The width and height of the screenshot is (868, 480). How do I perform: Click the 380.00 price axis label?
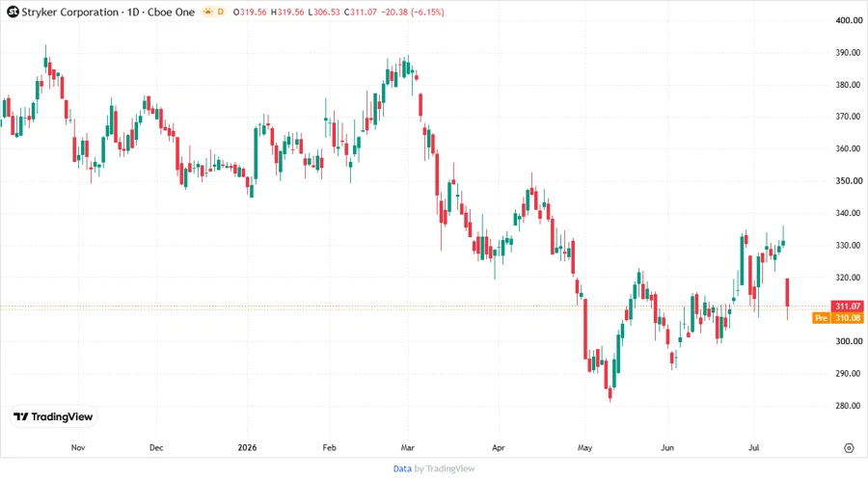[849, 85]
